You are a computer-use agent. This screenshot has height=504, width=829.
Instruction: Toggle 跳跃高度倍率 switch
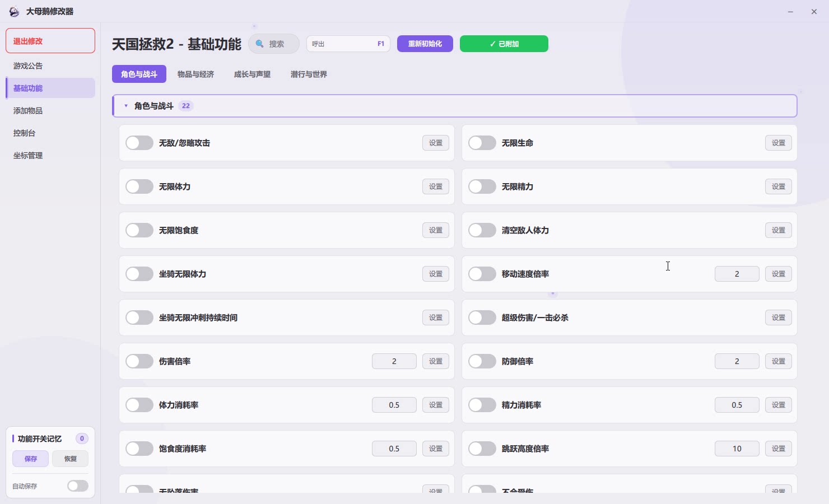(x=482, y=449)
